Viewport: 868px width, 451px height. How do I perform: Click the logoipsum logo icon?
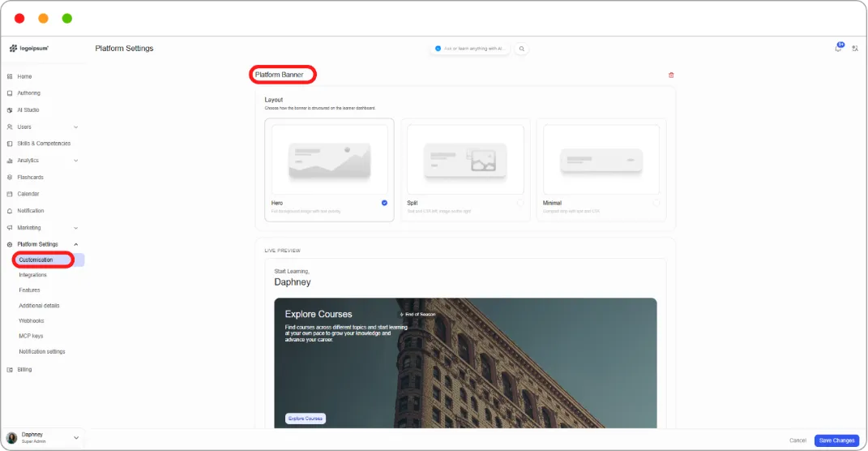(13, 49)
